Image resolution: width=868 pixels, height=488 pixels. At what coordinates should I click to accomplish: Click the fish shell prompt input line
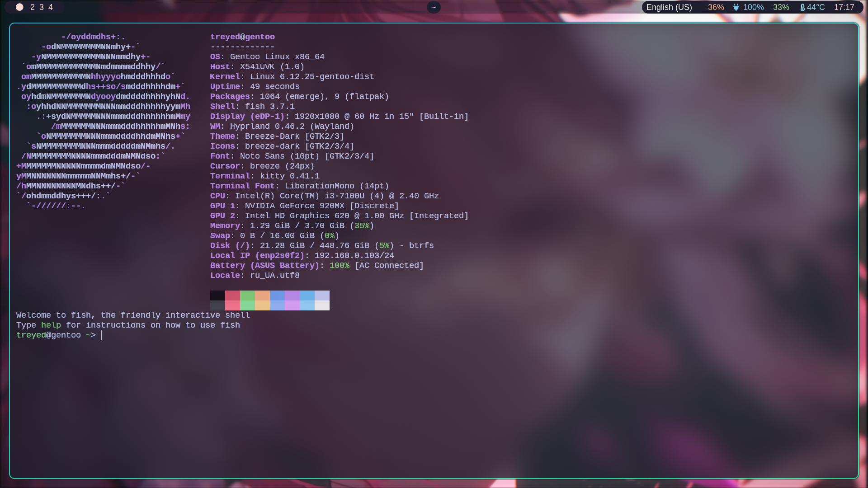click(181, 335)
